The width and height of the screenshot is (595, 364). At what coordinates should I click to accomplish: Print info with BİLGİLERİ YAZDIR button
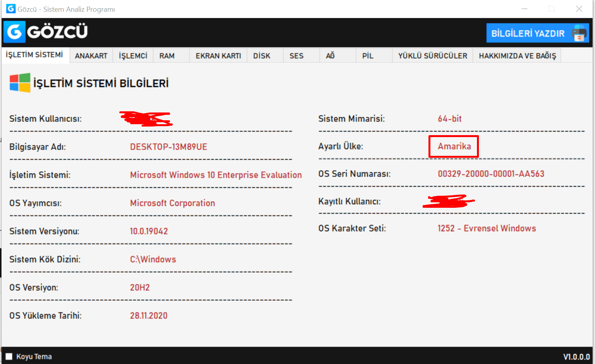coord(538,33)
